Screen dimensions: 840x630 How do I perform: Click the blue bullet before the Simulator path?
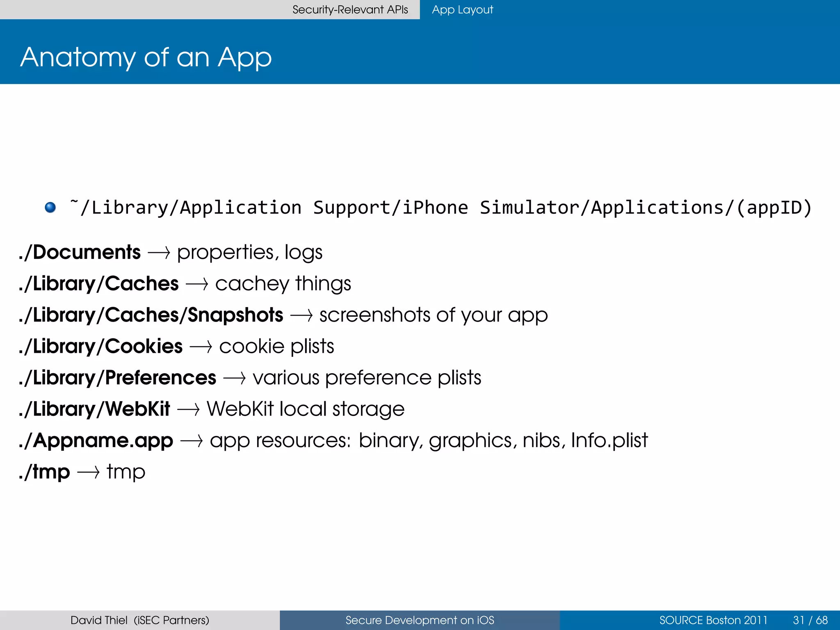coord(50,208)
